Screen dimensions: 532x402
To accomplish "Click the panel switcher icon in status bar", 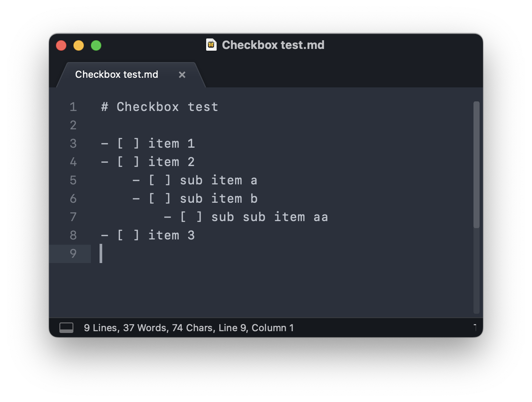I will 66,328.
